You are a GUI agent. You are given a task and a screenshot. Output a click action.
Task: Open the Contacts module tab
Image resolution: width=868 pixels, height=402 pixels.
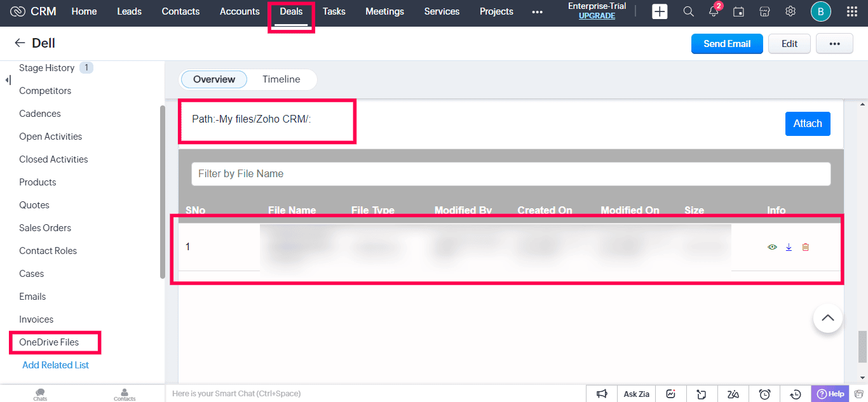click(x=180, y=11)
